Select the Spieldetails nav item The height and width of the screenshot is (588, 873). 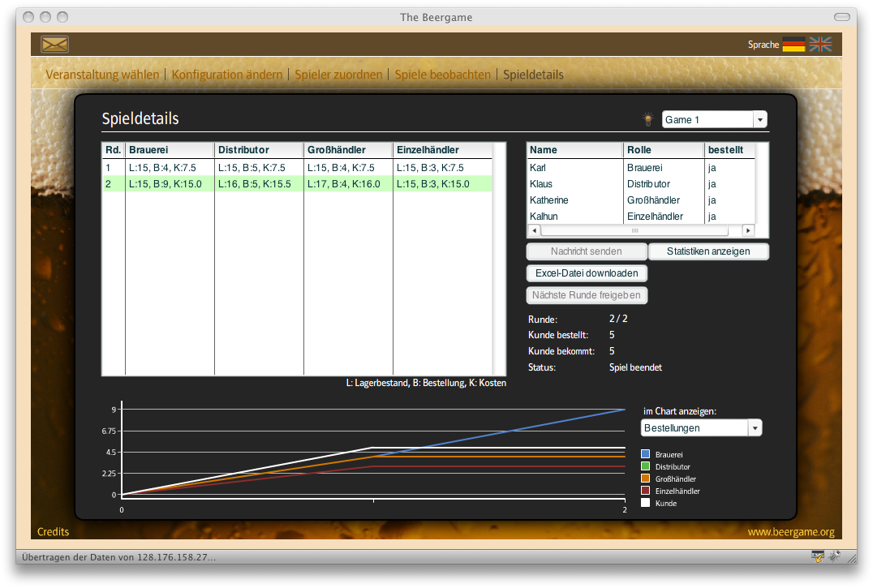click(x=533, y=75)
